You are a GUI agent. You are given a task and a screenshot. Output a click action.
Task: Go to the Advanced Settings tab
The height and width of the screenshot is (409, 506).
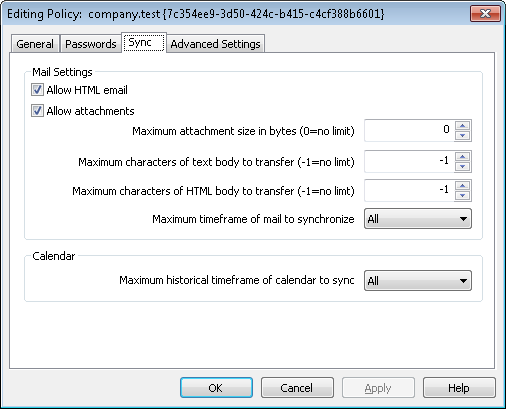[215, 44]
